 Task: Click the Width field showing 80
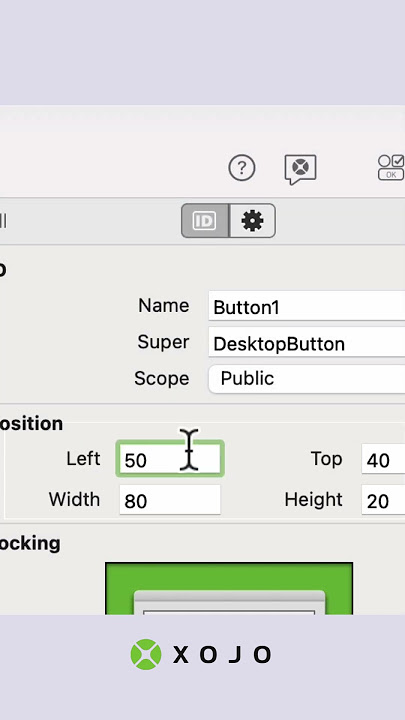170,500
